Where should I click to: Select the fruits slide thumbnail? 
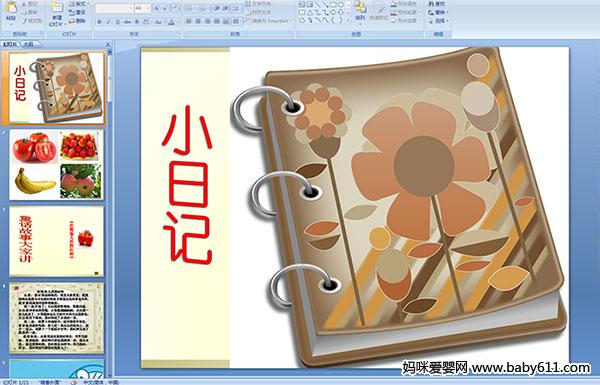[57, 165]
